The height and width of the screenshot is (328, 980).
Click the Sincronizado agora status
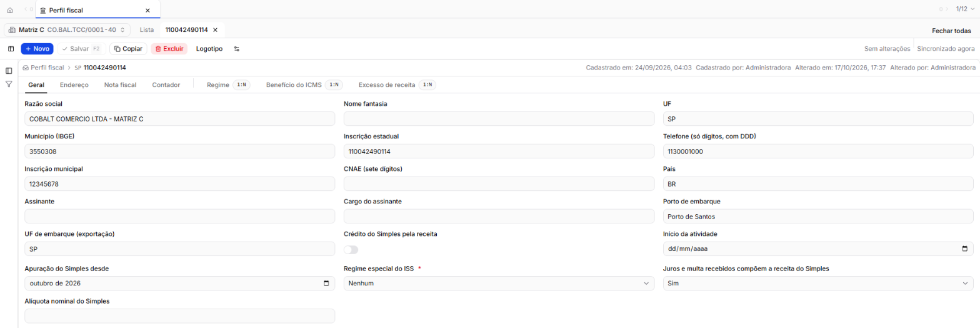[946, 48]
